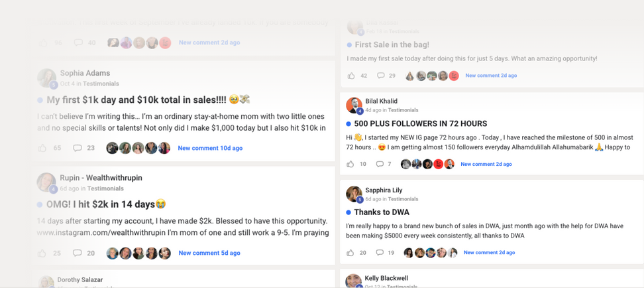
Task: Open Testimonials category under Sapphira Lily
Action: tap(403, 199)
